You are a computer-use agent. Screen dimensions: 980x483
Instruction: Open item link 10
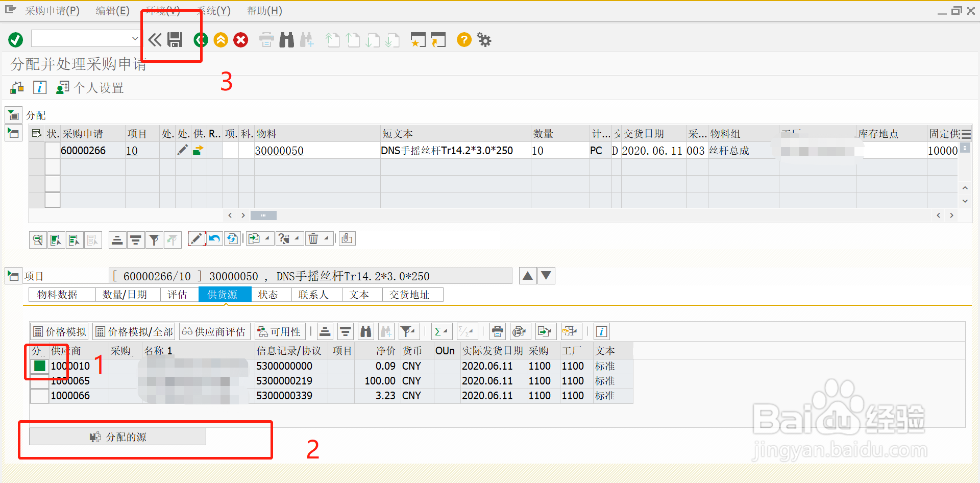pyautogui.click(x=132, y=151)
